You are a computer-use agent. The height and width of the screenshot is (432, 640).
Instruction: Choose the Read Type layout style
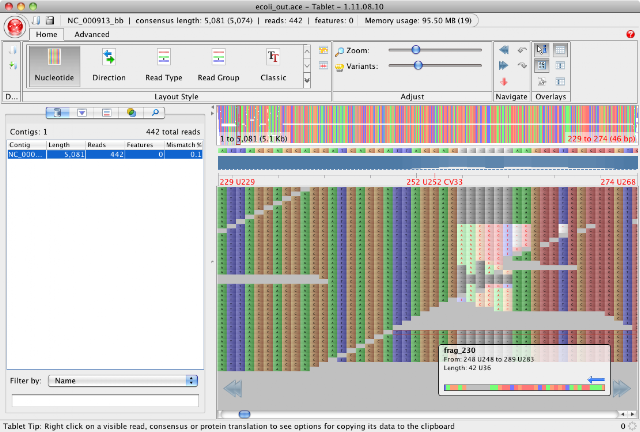pyautogui.click(x=164, y=66)
